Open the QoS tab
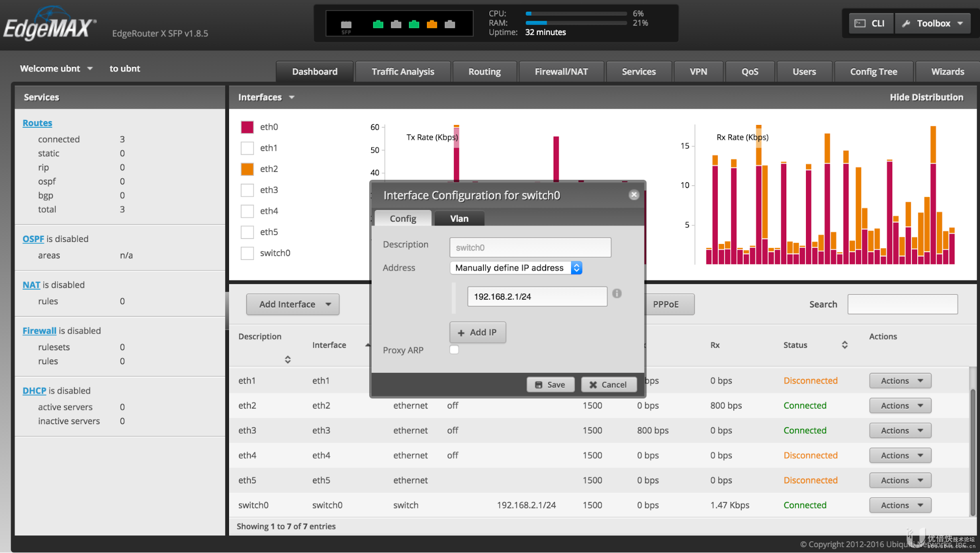The image size is (980, 553). tap(750, 72)
